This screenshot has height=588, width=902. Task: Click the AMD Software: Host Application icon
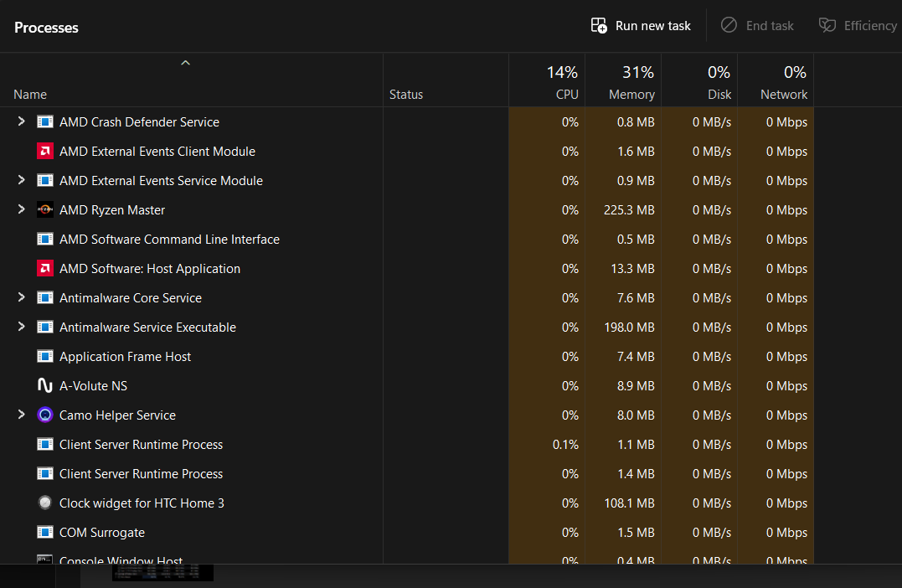click(x=45, y=269)
